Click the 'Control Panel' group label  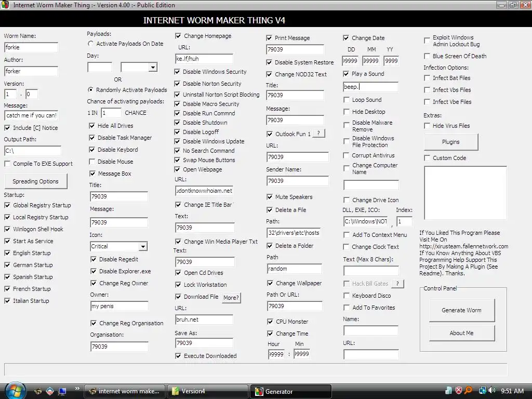click(x=440, y=288)
